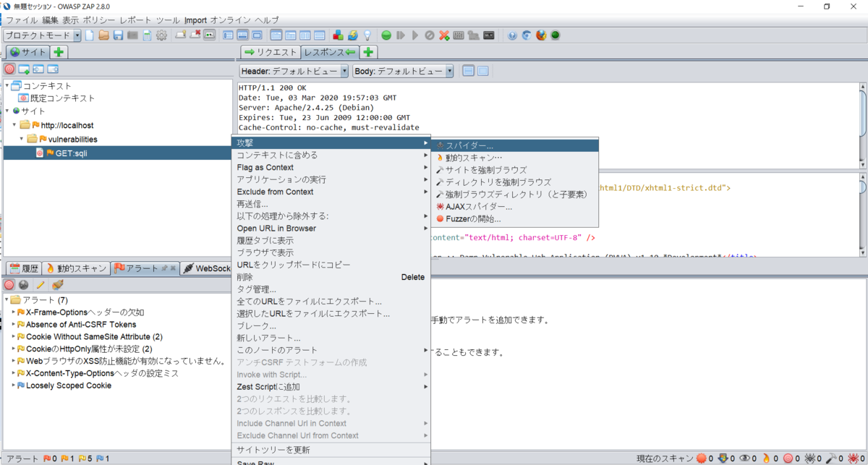Click the spider icon in status bar scans
Image resolution: width=868 pixels, height=465 pixels.
[809, 458]
